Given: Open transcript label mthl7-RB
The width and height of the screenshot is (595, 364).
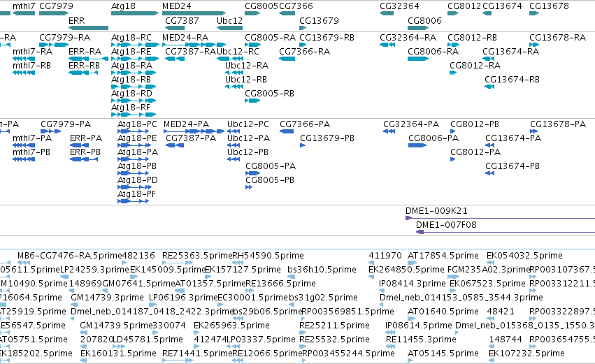Looking at the screenshot, I should 32,66.
